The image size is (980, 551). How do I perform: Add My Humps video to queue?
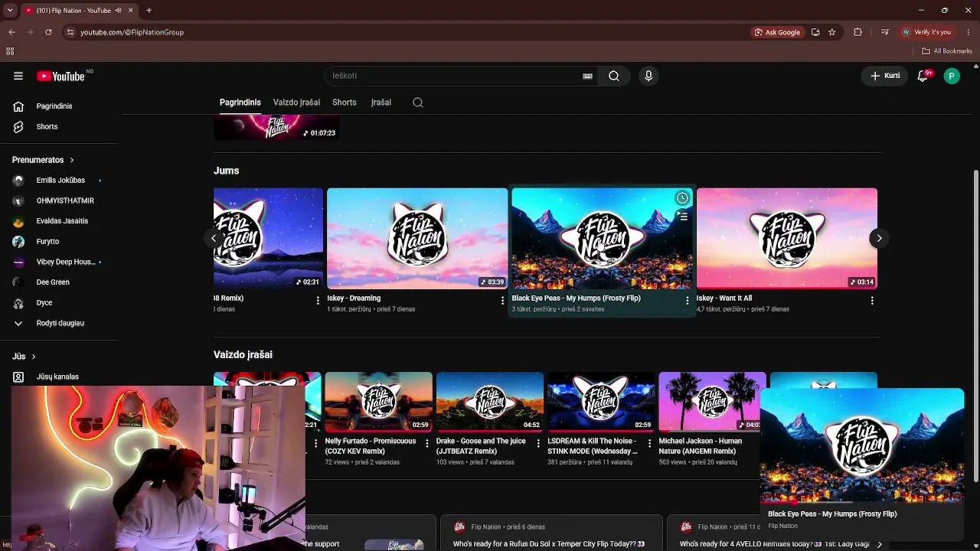click(682, 217)
